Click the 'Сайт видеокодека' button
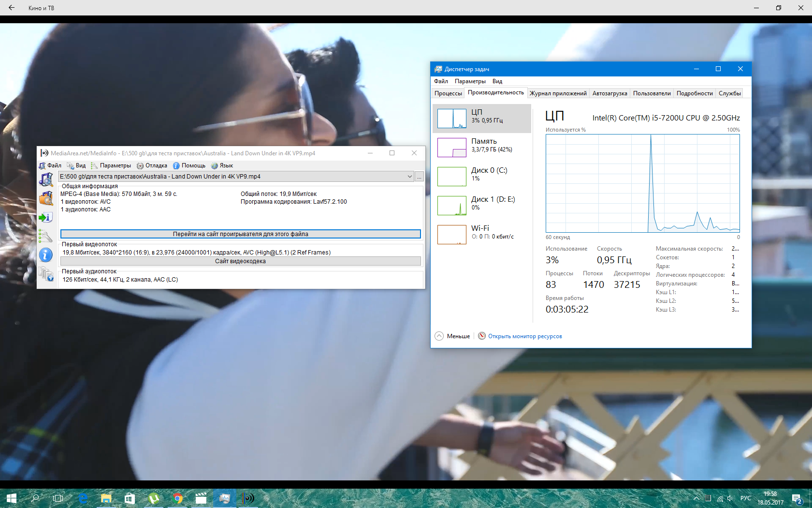The width and height of the screenshot is (812, 508). [241, 261]
